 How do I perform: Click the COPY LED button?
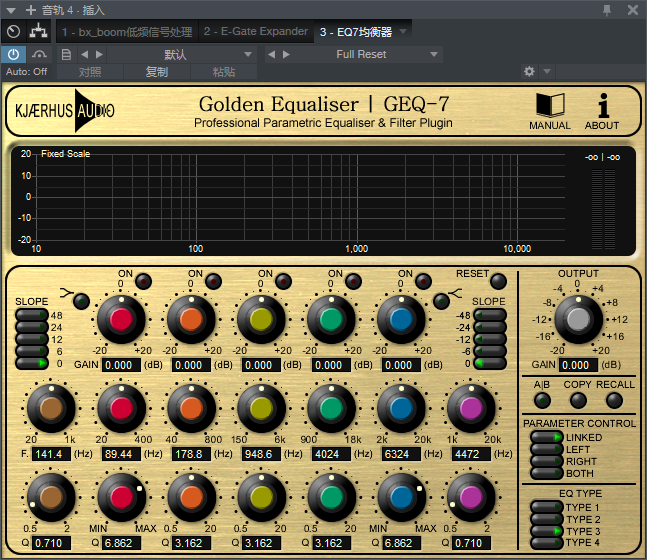pos(578,400)
